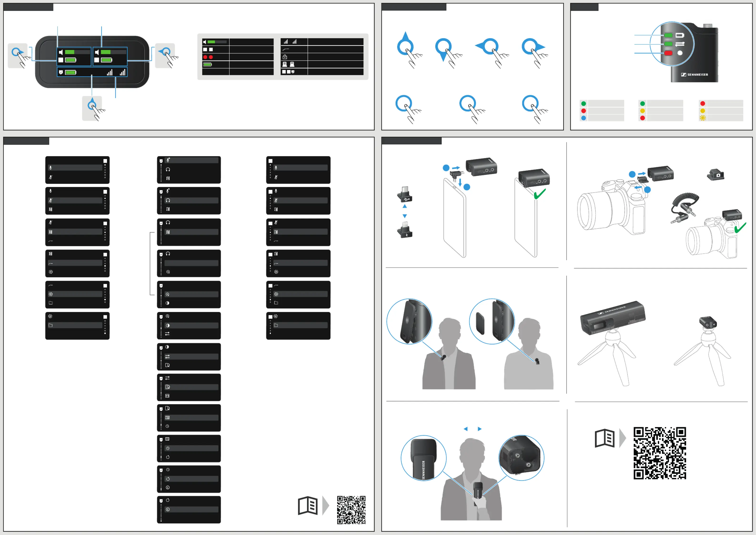Click the green battery LED on device
The width and height of the screenshot is (756, 535).
tap(668, 35)
